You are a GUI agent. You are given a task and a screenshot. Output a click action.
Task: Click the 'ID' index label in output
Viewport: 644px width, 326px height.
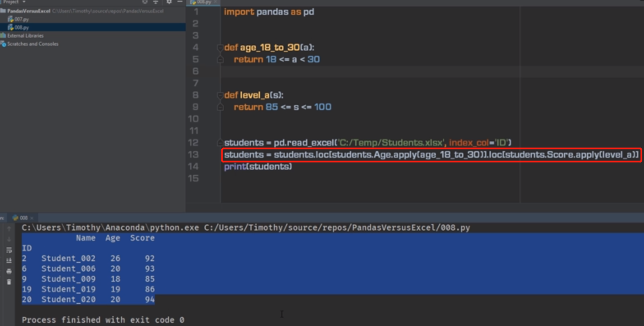27,248
